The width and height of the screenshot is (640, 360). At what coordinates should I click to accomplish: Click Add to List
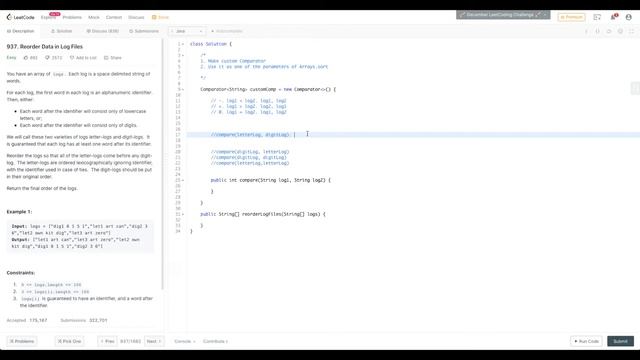click(x=83, y=58)
